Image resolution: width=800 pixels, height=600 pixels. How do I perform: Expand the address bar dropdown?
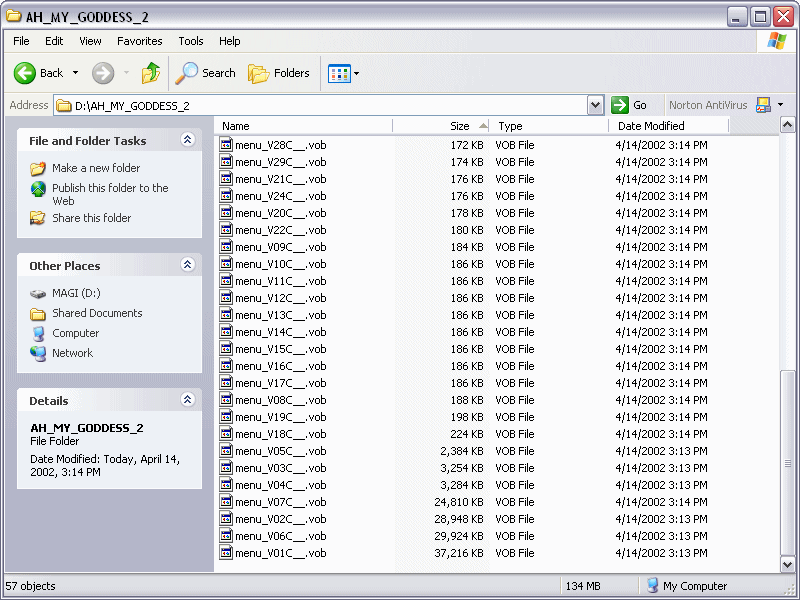(x=596, y=105)
